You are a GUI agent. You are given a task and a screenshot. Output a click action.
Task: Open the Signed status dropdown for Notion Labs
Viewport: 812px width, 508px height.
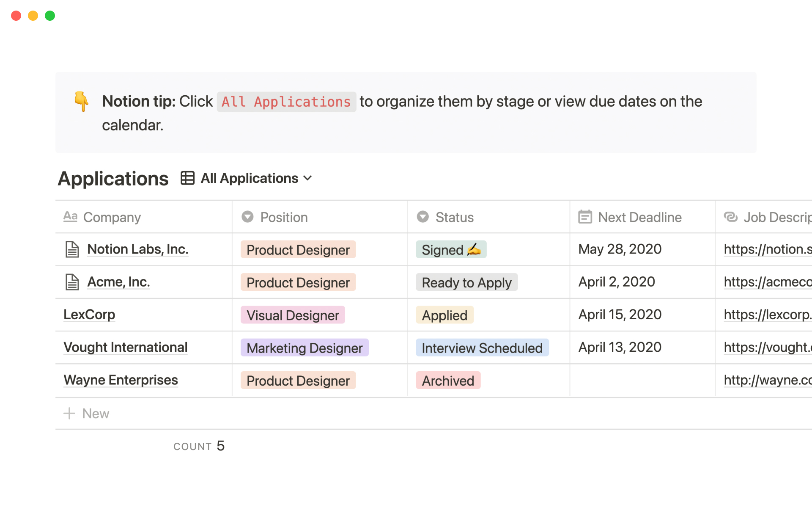tap(451, 250)
